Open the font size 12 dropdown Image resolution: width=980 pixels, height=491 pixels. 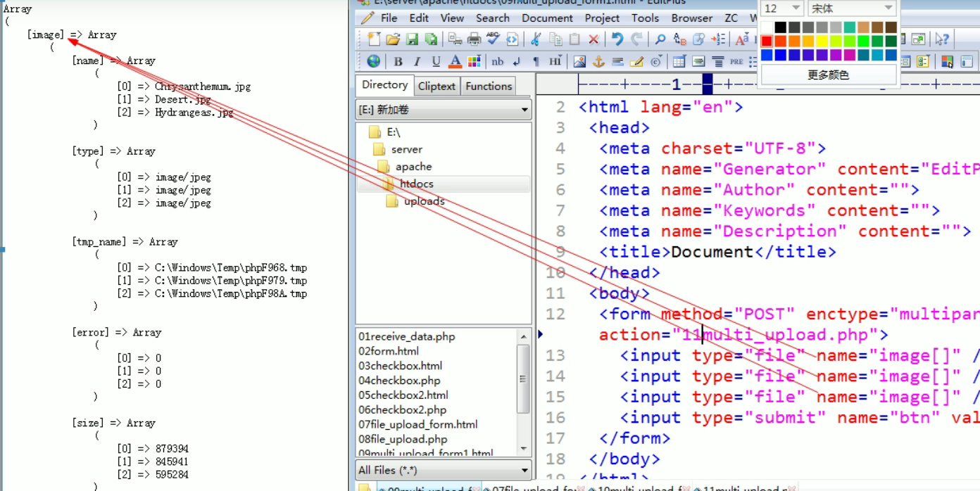coord(782,8)
